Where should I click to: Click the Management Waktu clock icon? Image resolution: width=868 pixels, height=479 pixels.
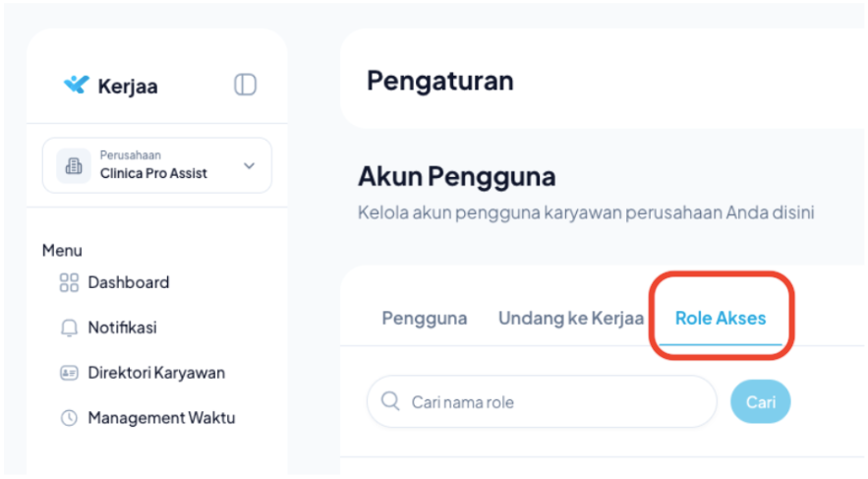tap(69, 418)
